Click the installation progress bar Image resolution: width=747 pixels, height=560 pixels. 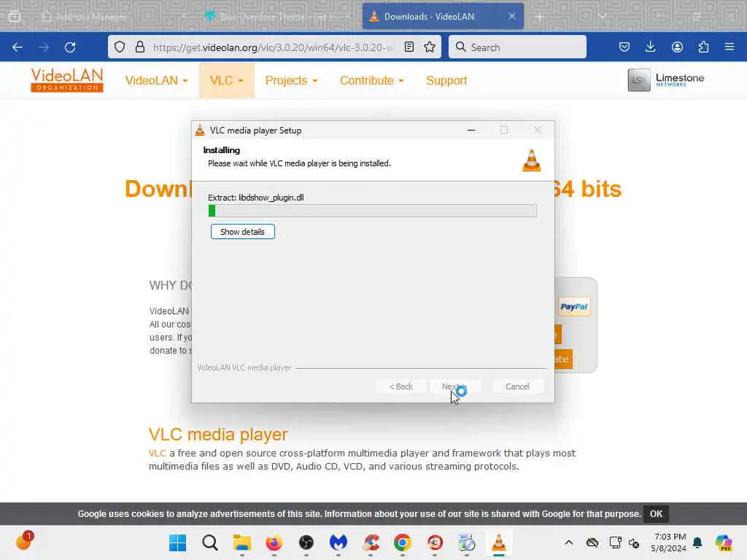373,211
